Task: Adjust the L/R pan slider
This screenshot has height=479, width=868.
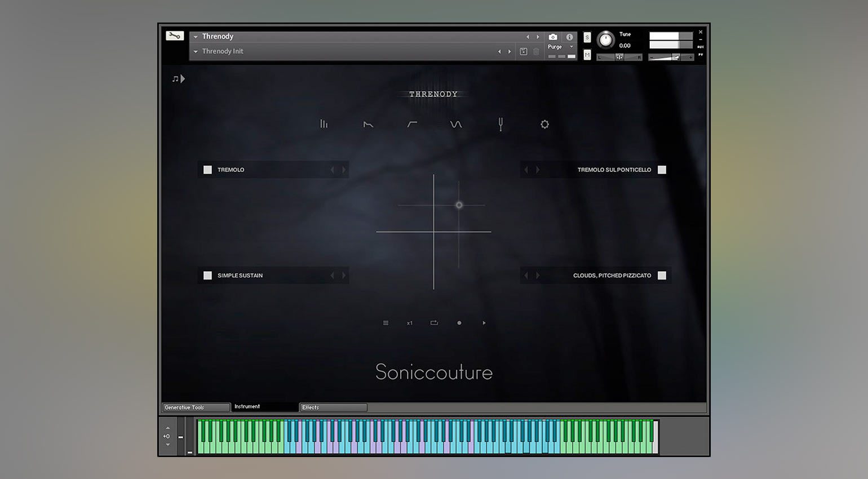Action: tap(619, 57)
